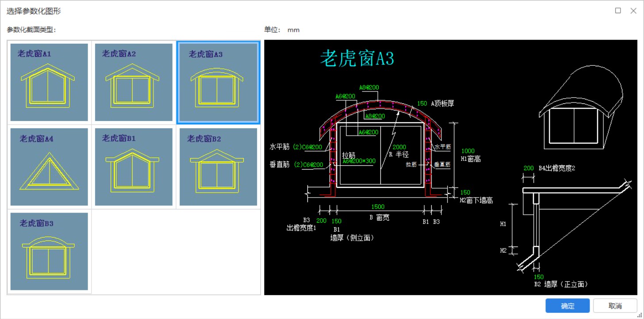
Task: Select the 老虎窗A2 section thumbnail
Action: point(134,82)
